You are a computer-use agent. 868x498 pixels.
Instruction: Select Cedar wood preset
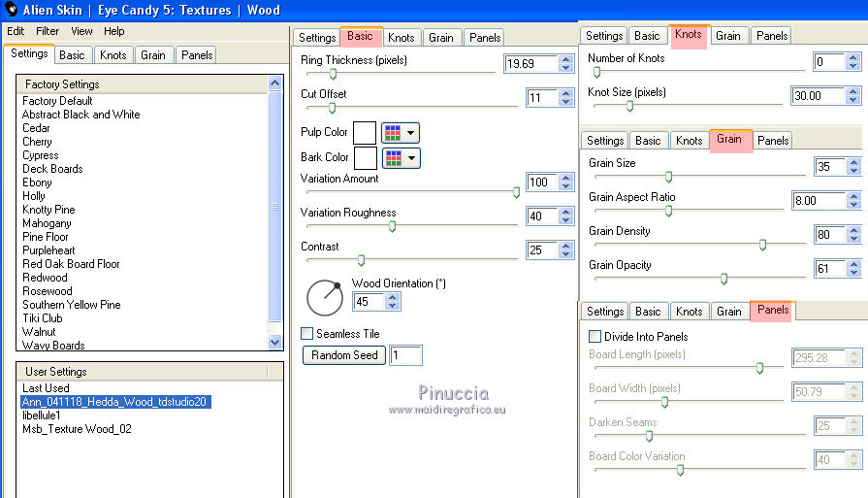pyautogui.click(x=36, y=128)
